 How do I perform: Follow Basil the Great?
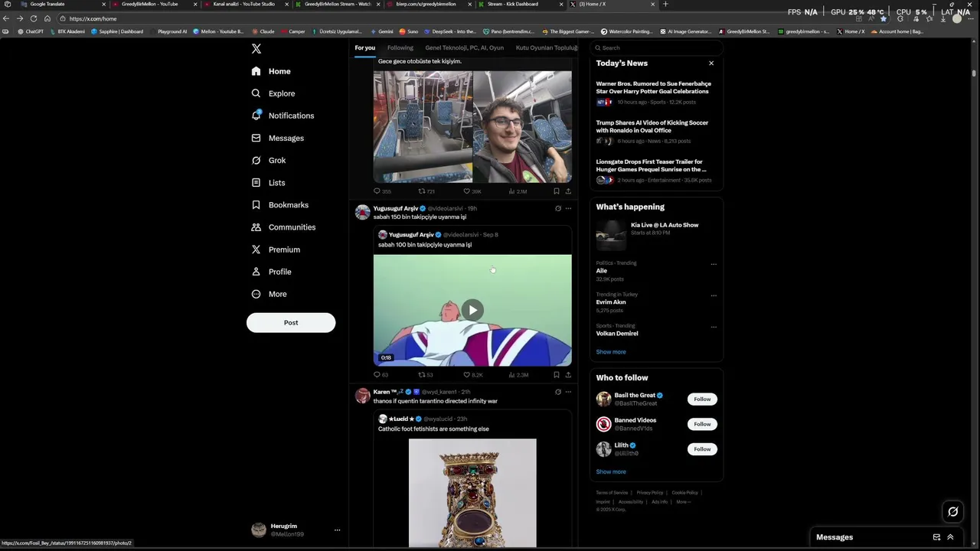[702, 399]
